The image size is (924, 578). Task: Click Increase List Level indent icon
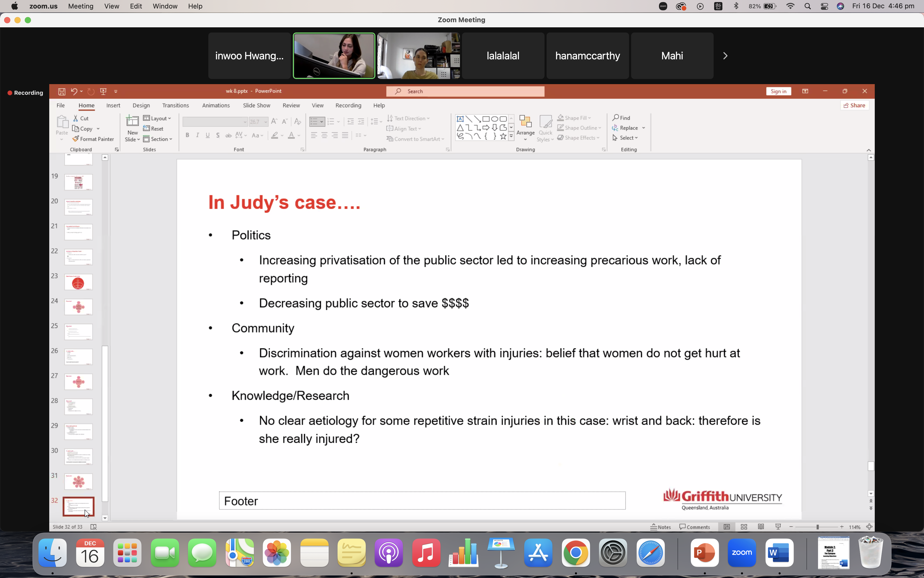pyautogui.click(x=361, y=122)
